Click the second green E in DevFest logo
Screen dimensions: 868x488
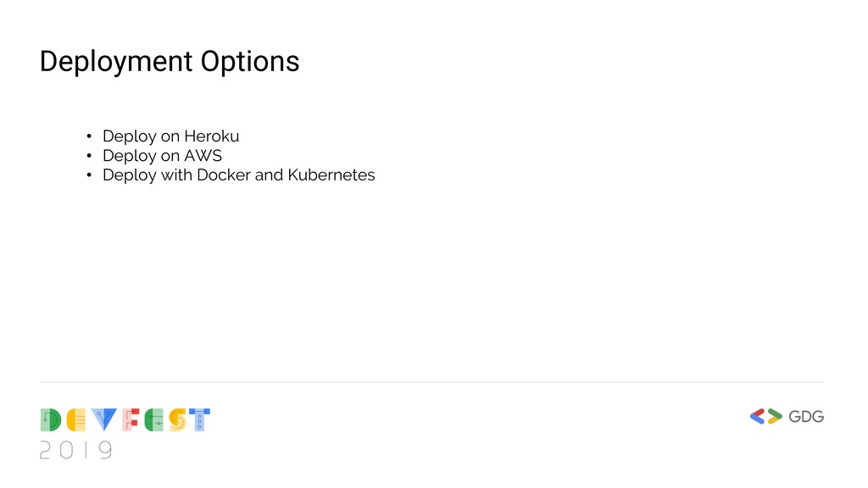pyautogui.click(x=154, y=420)
